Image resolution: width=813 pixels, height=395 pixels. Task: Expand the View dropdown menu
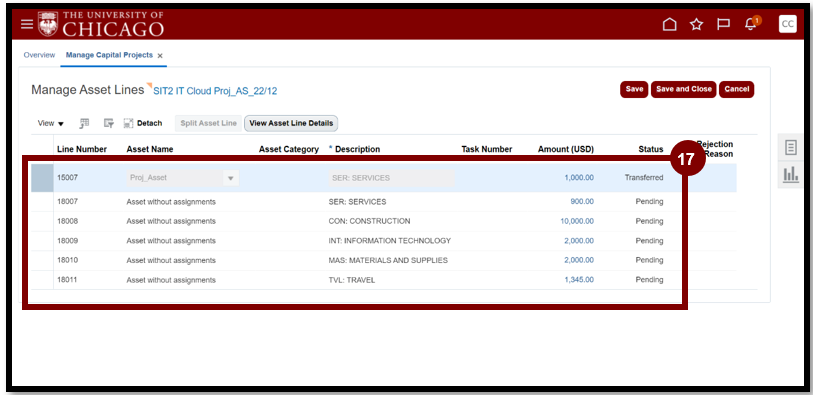coord(51,123)
